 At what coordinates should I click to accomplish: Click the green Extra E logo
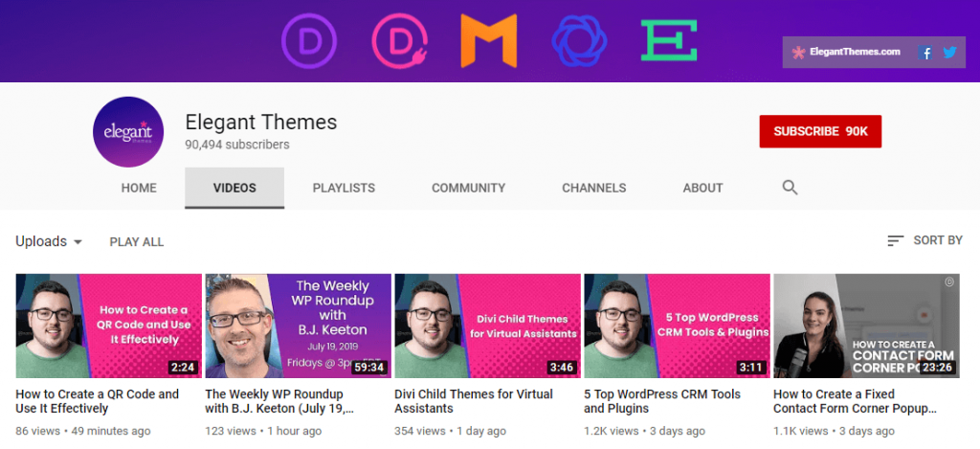pyautogui.click(x=669, y=40)
